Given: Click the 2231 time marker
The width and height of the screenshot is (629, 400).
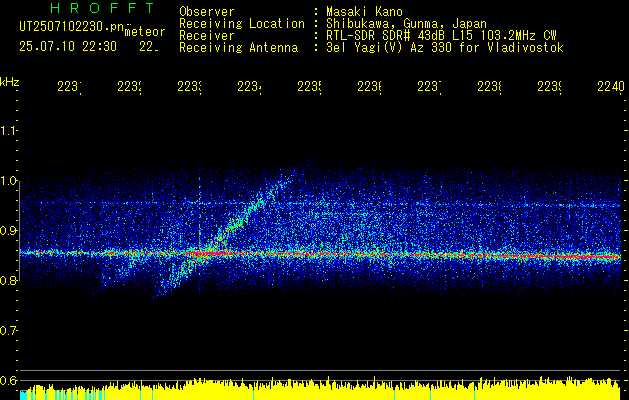Looking at the screenshot, I should click(69, 86).
